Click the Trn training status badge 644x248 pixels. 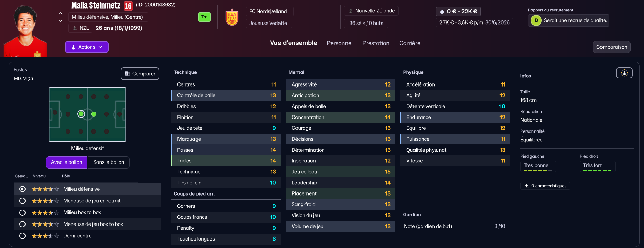[x=204, y=17]
